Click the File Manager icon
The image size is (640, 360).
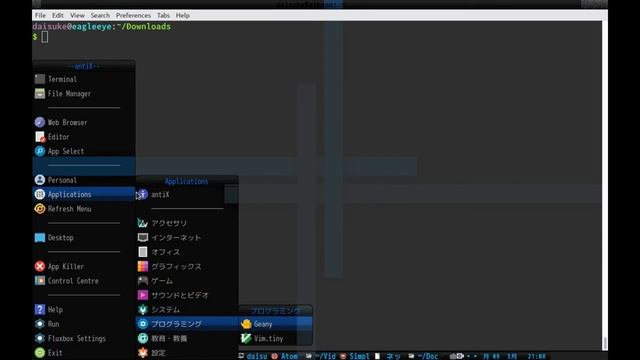[40, 93]
